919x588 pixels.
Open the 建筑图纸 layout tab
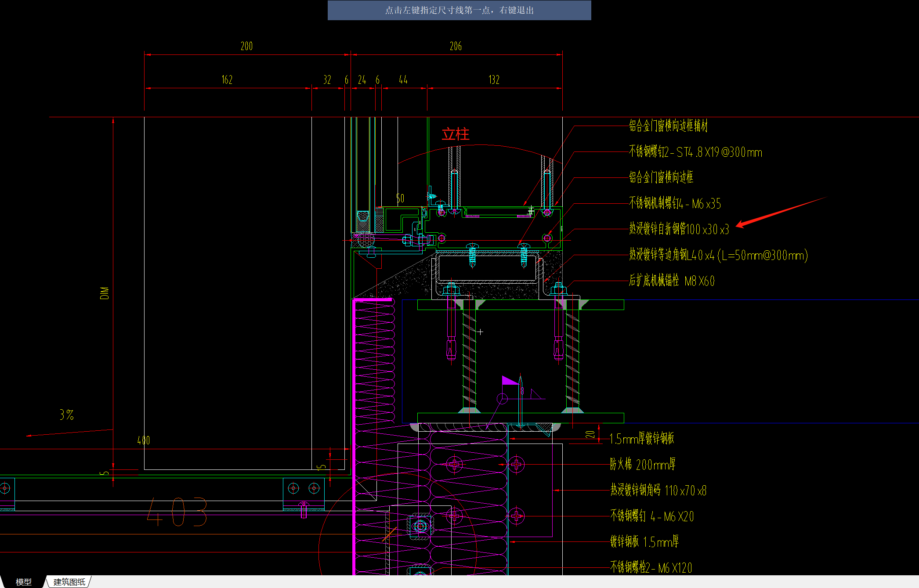(x=69, y=582)
